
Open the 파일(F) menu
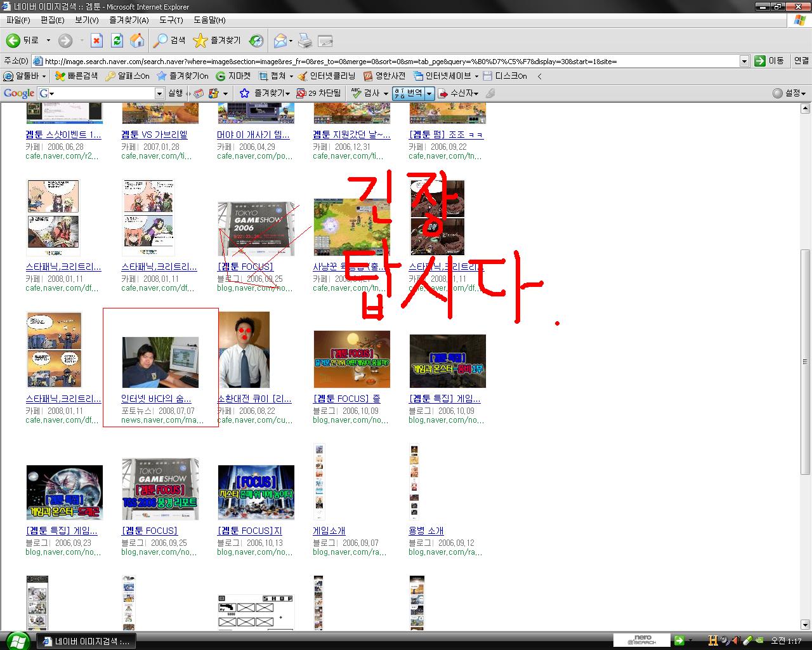18,20
